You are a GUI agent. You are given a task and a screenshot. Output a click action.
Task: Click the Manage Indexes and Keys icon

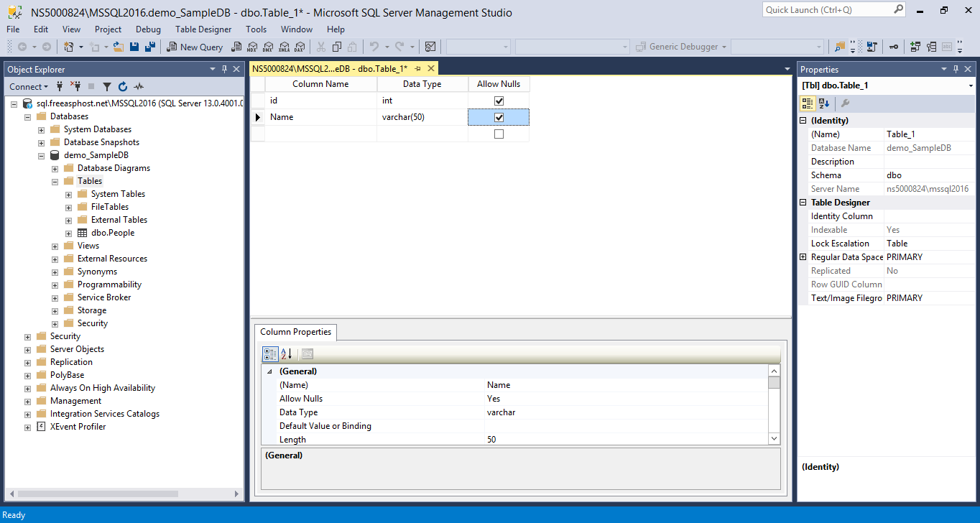[x=931, y=47]
